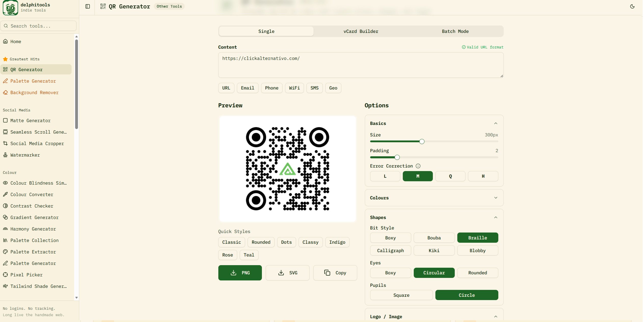Viewport: 644px width, 322px height.
Task: Click the Background Remover eraser icon
Action: pos(5,92)
